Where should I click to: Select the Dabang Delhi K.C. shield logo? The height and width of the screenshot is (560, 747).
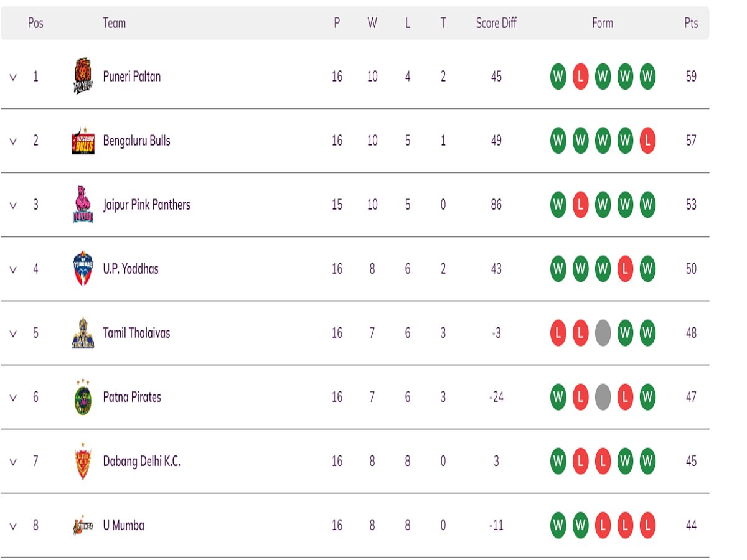click(x=83, y=461)
